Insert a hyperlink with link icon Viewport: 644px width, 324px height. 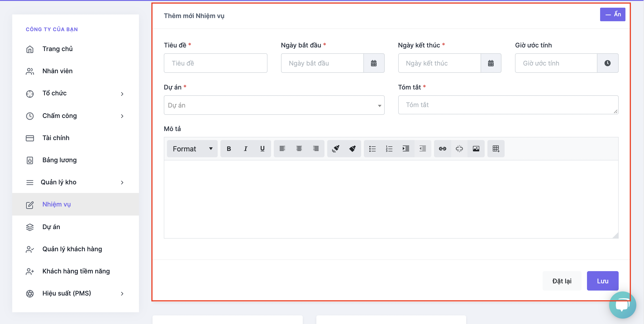443,149
